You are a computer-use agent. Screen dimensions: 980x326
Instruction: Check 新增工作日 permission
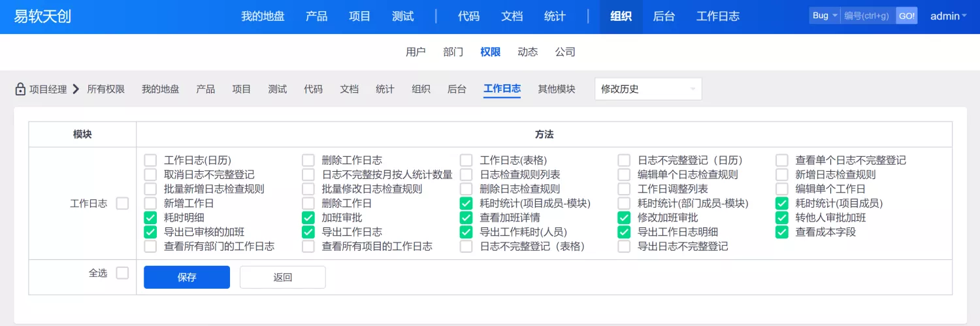[150, 203]
